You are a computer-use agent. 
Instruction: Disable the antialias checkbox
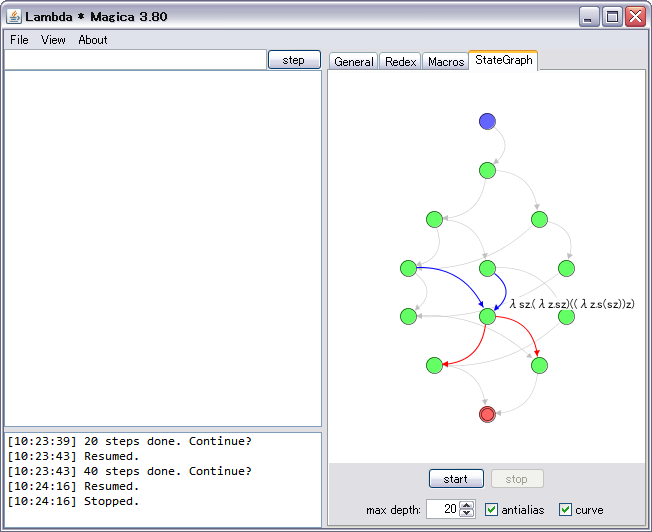[491, 510]
